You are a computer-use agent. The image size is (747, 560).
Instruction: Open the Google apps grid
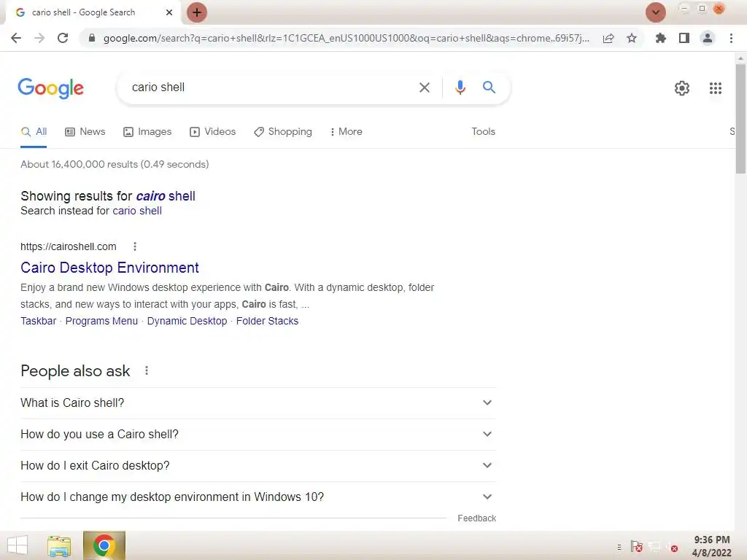716,88
